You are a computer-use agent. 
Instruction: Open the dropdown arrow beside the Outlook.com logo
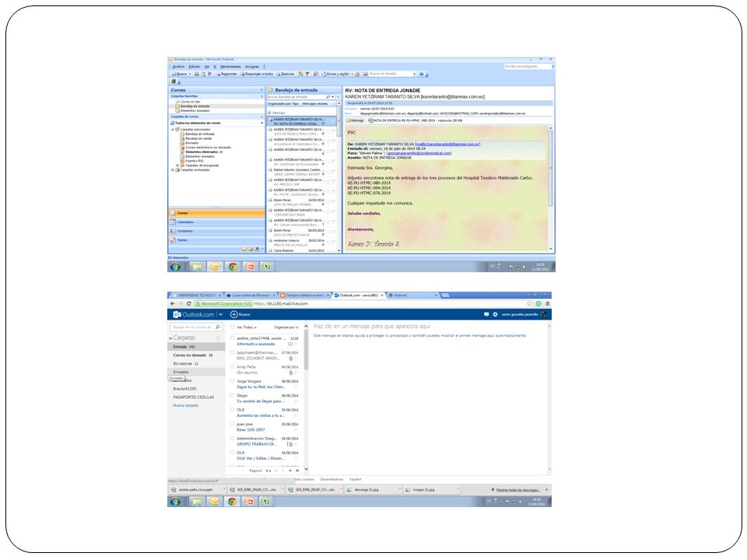click(x=220, y=314)
